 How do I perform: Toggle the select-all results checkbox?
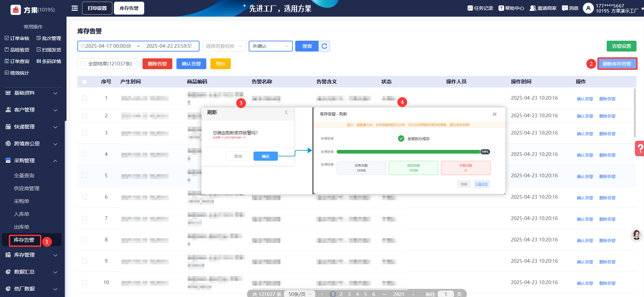click(x=83, y=64)
